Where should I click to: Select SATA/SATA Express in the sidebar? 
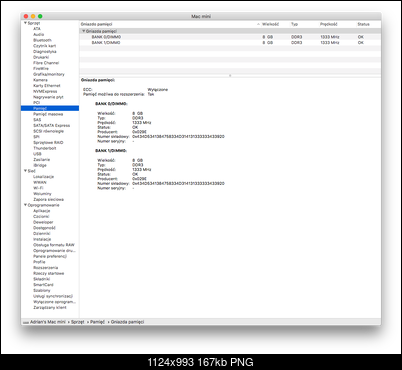point(52,125)
